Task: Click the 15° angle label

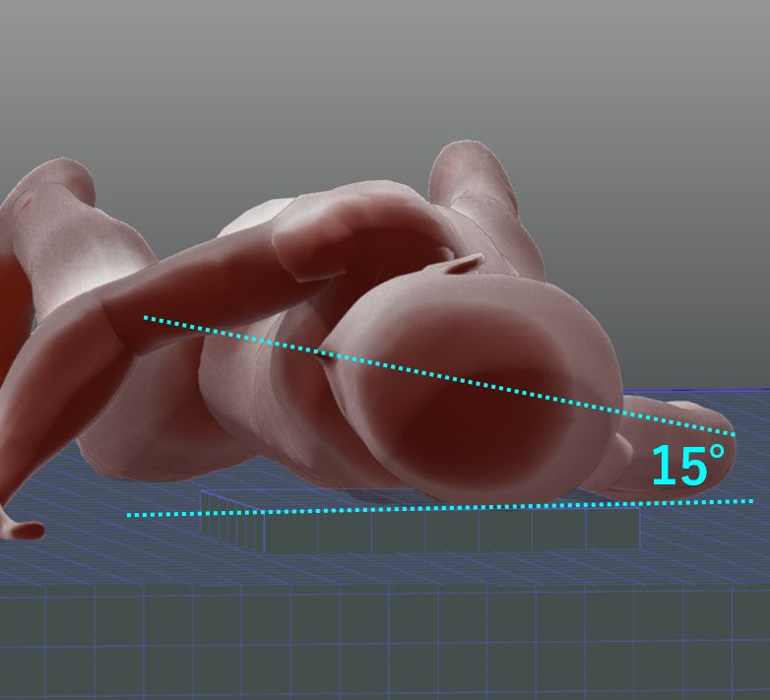Action: (x=688, y=465)
